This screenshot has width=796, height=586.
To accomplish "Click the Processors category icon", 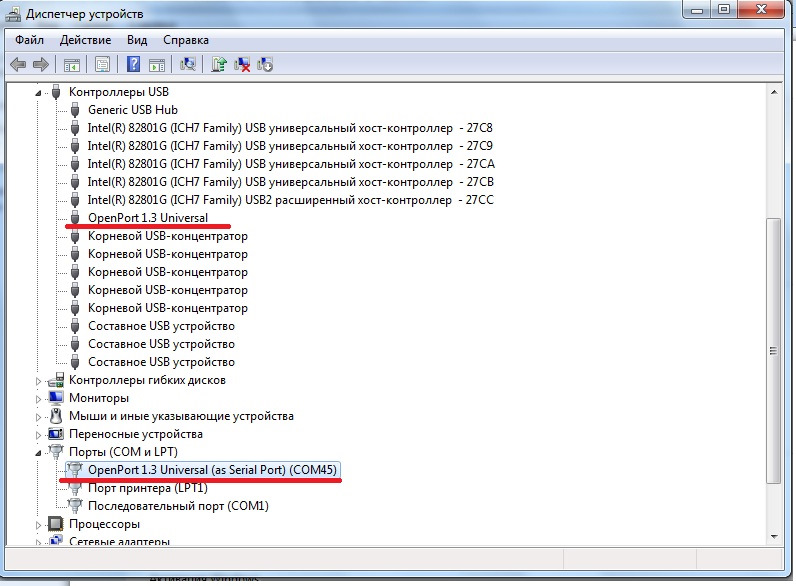I will tap(56, 524).
